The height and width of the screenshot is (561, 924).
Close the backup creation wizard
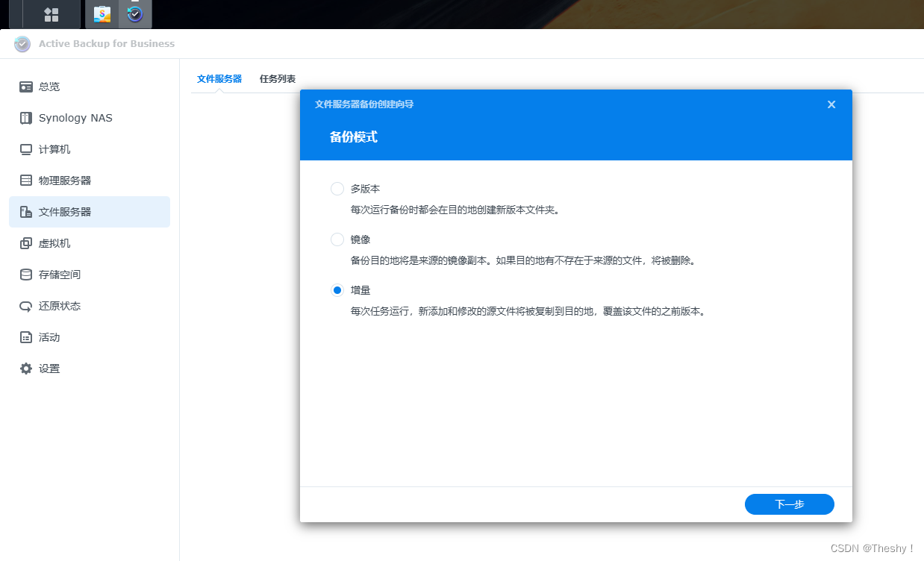[831, 104]
